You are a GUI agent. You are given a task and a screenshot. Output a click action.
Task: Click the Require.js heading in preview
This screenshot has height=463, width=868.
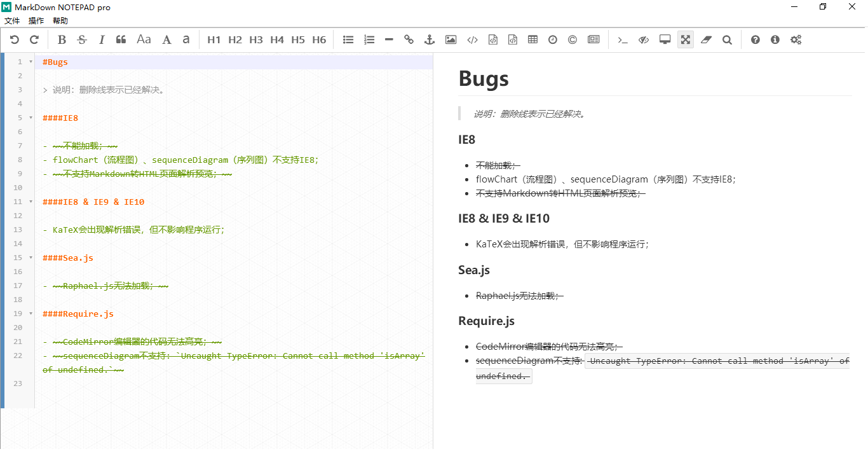point(486,321)
